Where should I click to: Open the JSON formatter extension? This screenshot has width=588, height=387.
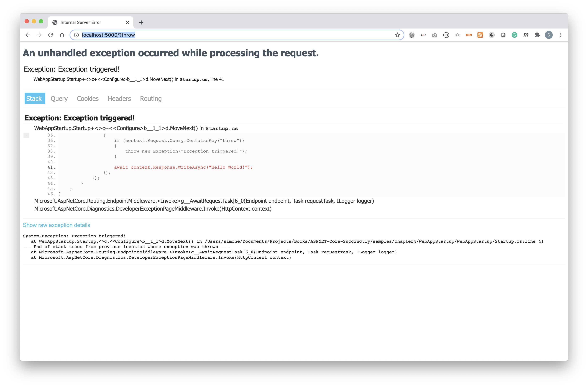(446, 35)
